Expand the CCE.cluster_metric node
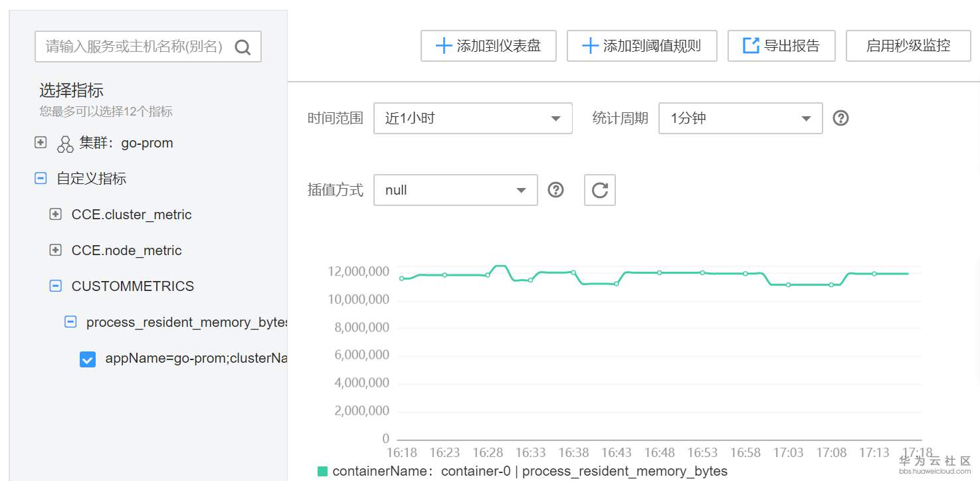Screen dimensions: 980x481 56,215
